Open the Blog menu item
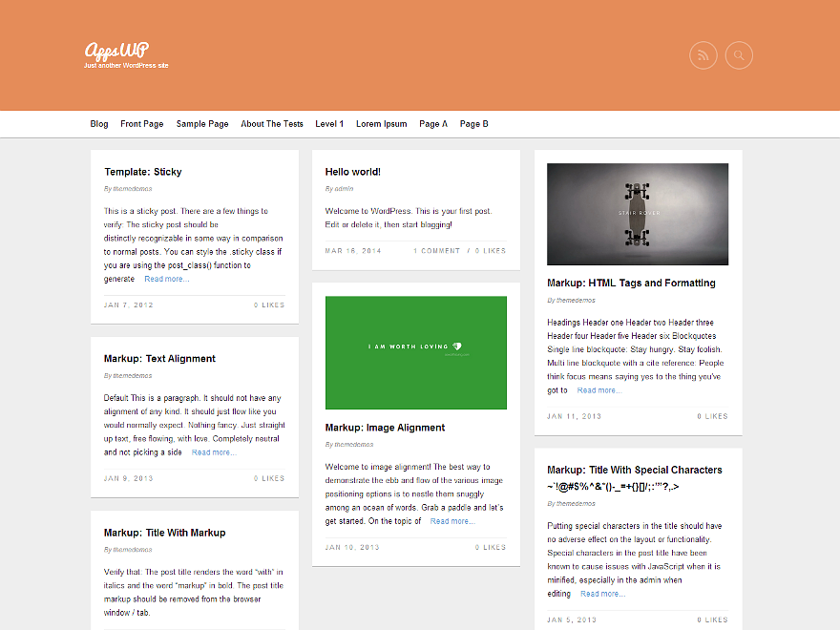 pyautogui.click(x=99, y=124)
